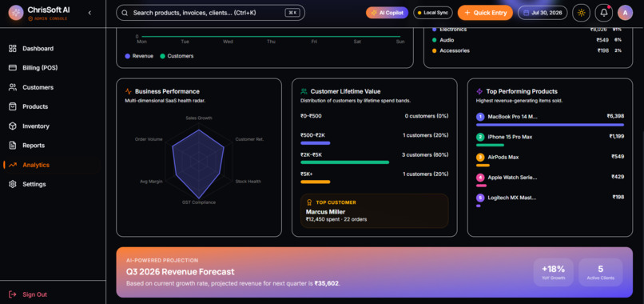644x304 pixels.
Task: Toggle the Customers legend series
Action: tap(177, 56)
